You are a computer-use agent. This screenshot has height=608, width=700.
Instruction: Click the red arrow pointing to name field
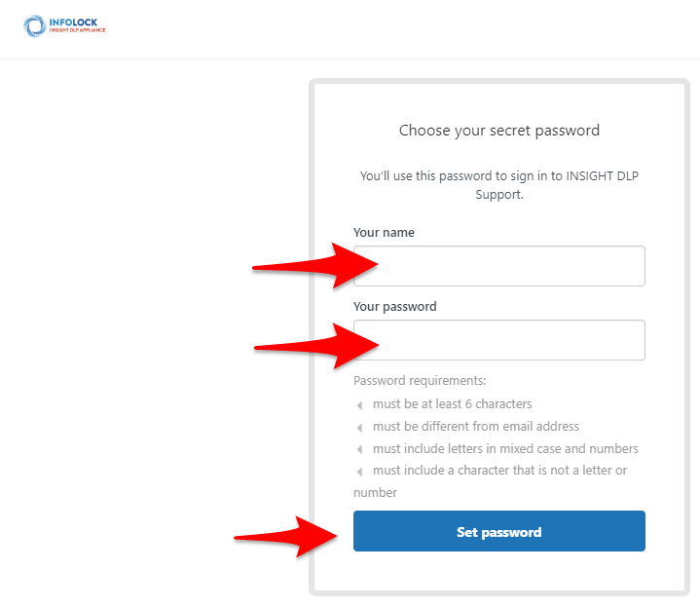click(315, 266)
